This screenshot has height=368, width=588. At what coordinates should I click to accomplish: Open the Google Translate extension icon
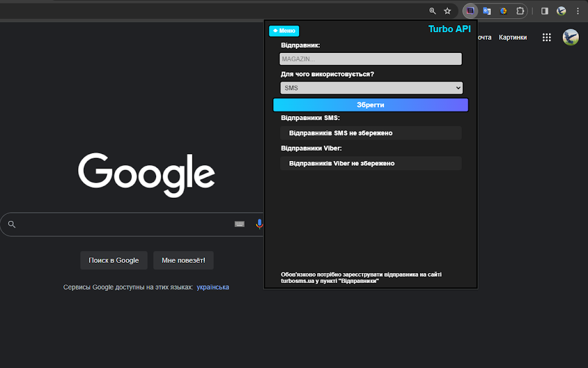point(487,11)
